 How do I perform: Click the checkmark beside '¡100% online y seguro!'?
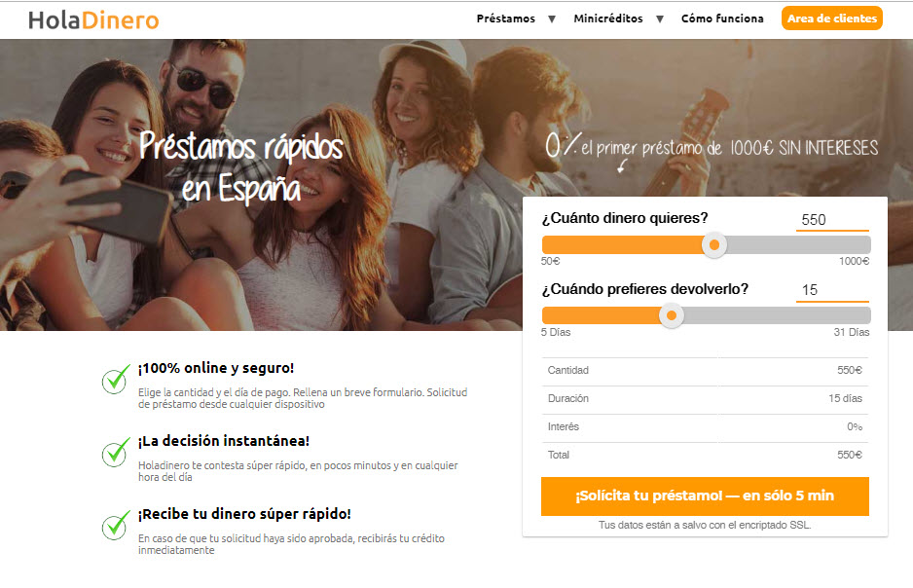(116, 380)
